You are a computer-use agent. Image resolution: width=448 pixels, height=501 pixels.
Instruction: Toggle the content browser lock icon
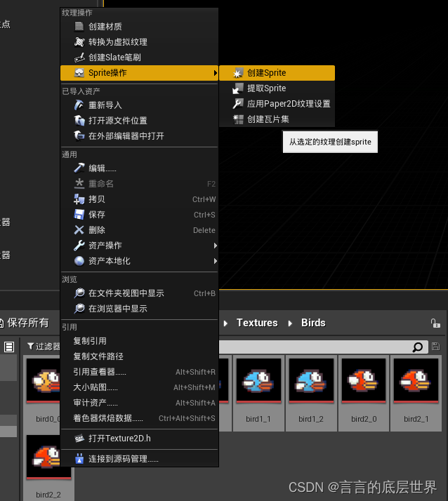(x=435, y=323)
